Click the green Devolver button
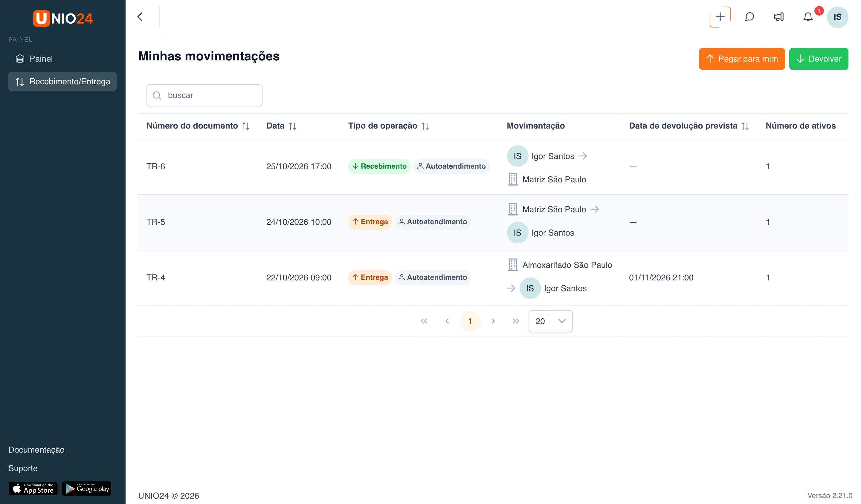The width and height of the screenshot is (861, 504). (818, 59)
